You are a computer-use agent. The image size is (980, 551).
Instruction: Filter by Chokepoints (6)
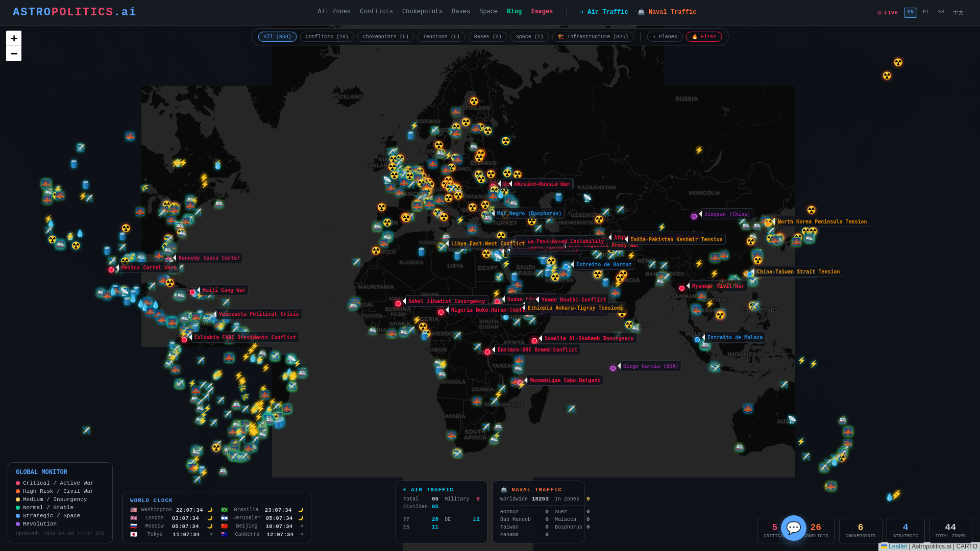(385, 37)
